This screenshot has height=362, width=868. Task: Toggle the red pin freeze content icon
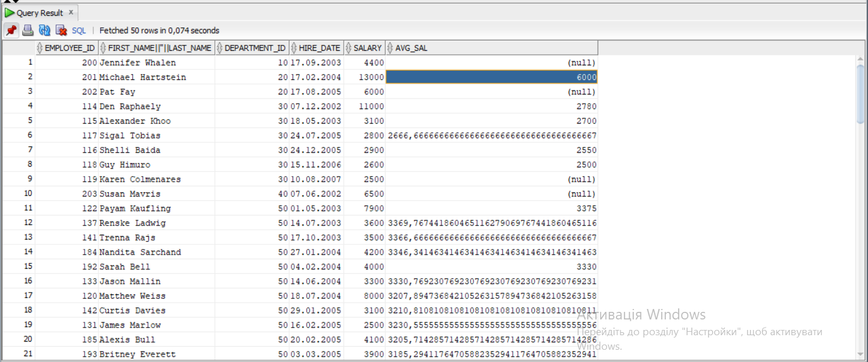click(11, 30)
